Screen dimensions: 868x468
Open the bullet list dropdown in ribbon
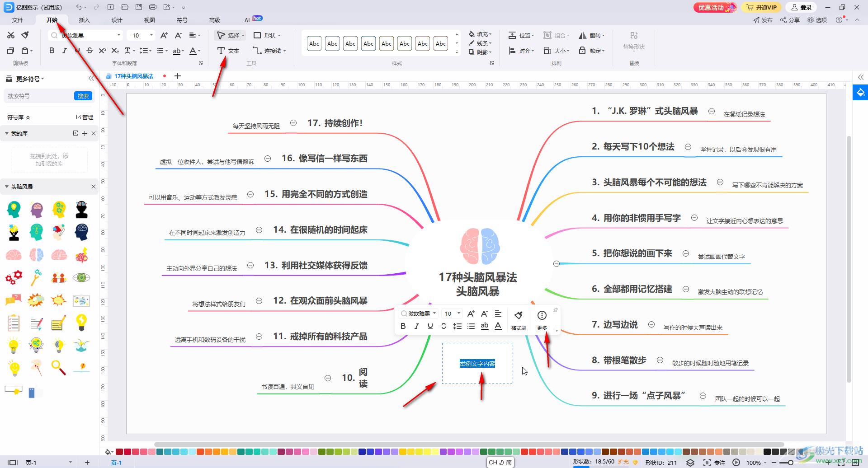(x=162, y=51)
